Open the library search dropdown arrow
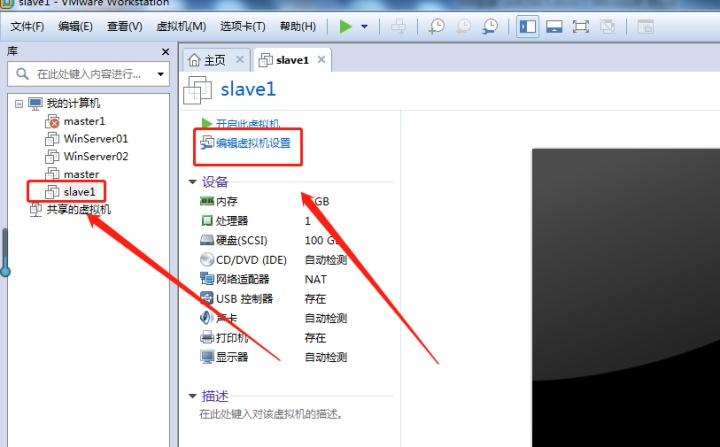The width and height of the screenshot is (720, 447). point(161,74)
